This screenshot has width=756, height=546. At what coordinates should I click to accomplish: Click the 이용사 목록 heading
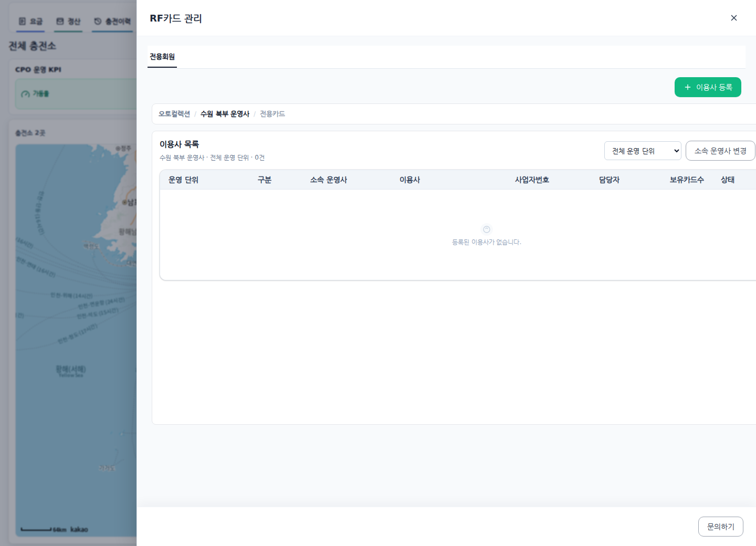[179, 144]
